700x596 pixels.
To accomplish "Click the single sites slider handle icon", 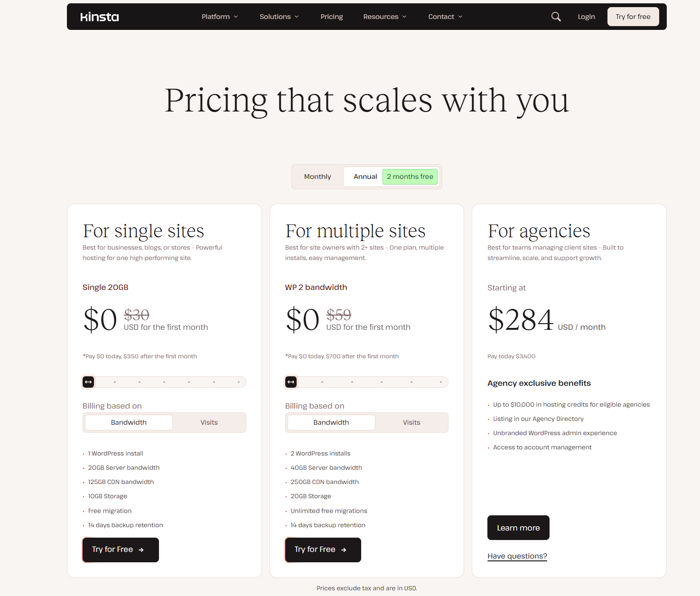I will 88,382.
